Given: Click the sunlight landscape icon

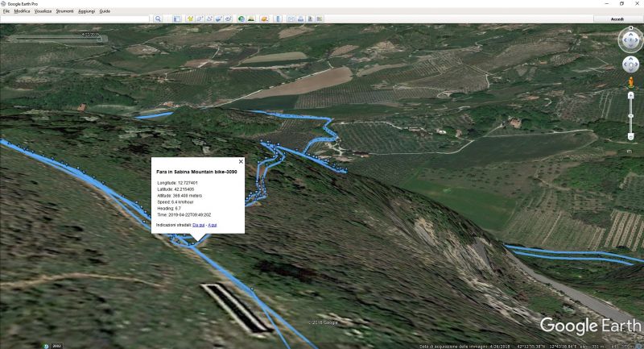Looking at the screenshot, I should coord(251,19).
